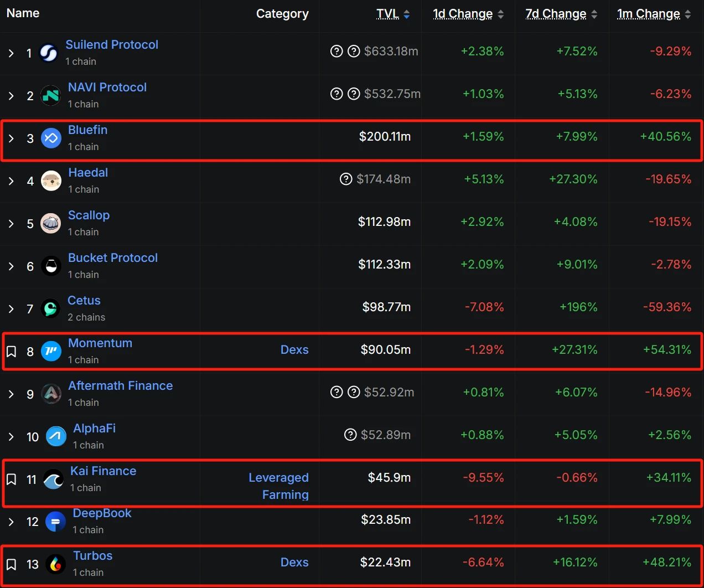This screenshot has width=704, height=588.
Task: Toggle bookmark for Turbos
Action: (11, 564)
